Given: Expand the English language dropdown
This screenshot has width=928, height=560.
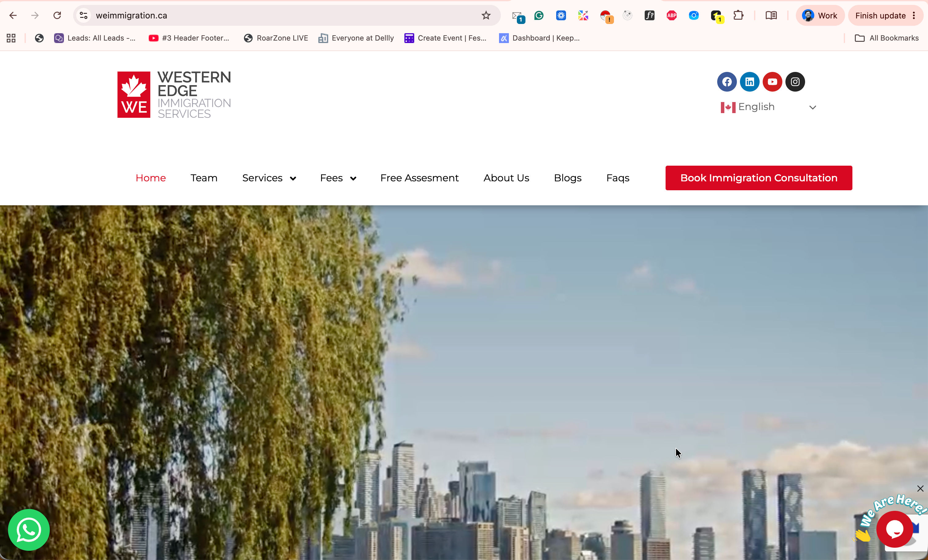Looking at the screenshot, I should 768,107.
